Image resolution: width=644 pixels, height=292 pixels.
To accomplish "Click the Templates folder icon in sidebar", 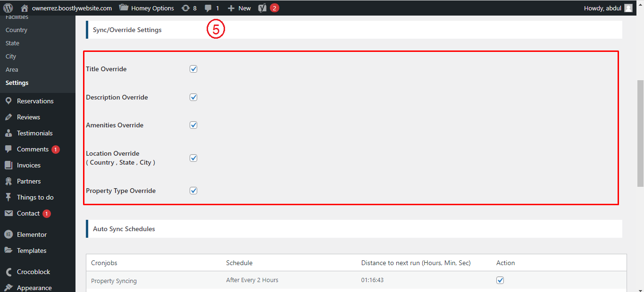I will click(8, 250).
